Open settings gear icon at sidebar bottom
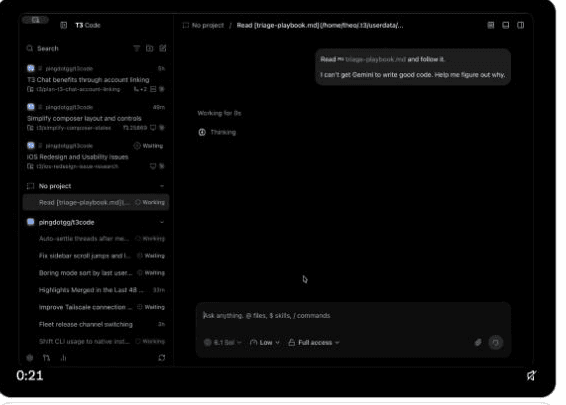566x405 pixels. tap(30, 358)
